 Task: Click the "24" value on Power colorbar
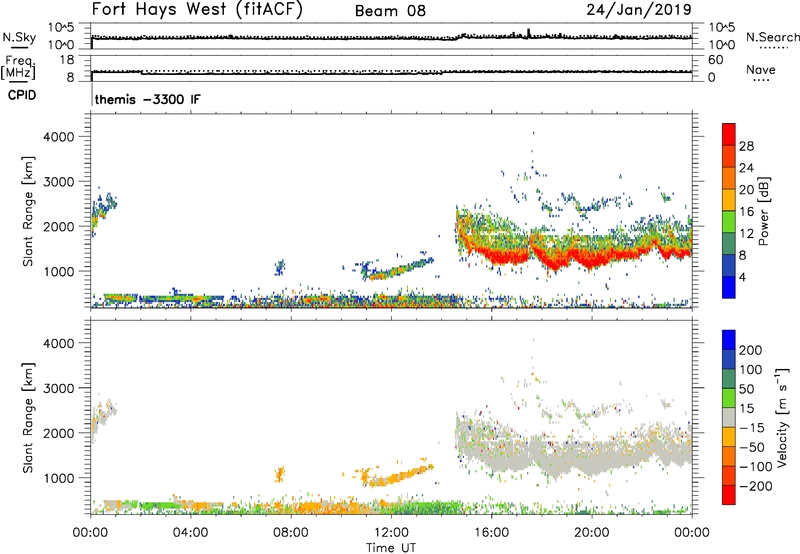[x=746, y=168]
